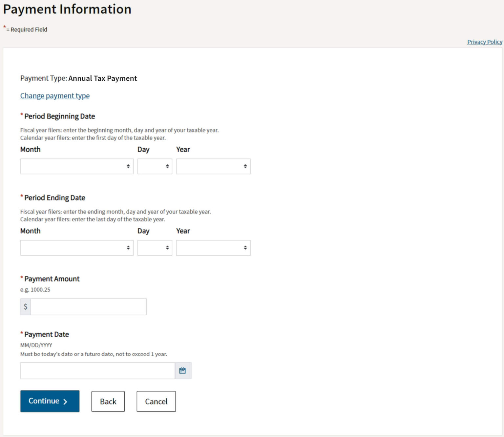Click the Payment Information page heading

pos(67,9)
